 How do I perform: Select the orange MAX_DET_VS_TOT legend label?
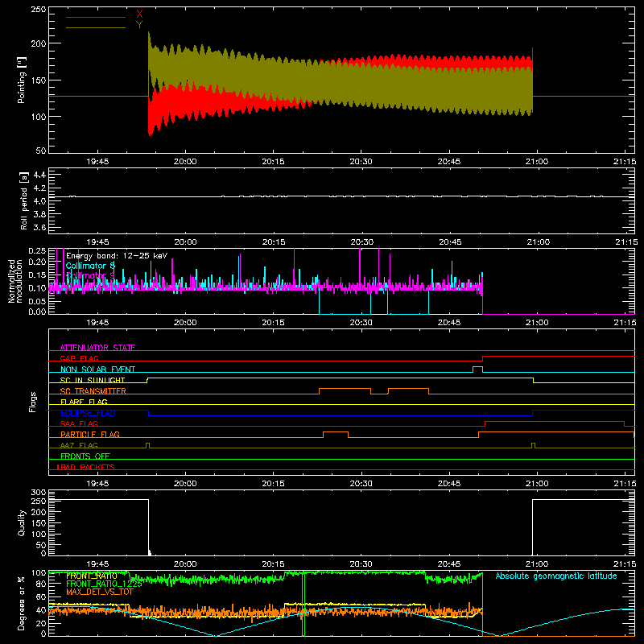pos(99,592)
